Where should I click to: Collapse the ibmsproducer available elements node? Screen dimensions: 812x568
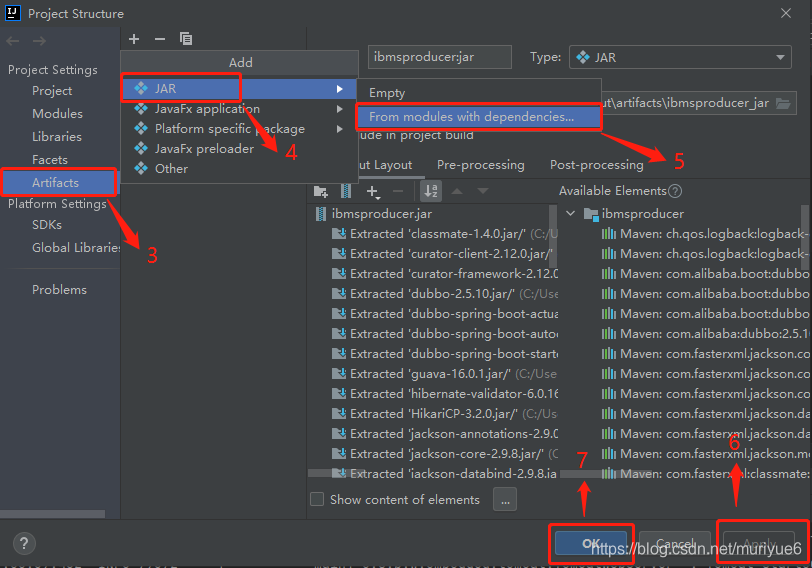(570, 213)
